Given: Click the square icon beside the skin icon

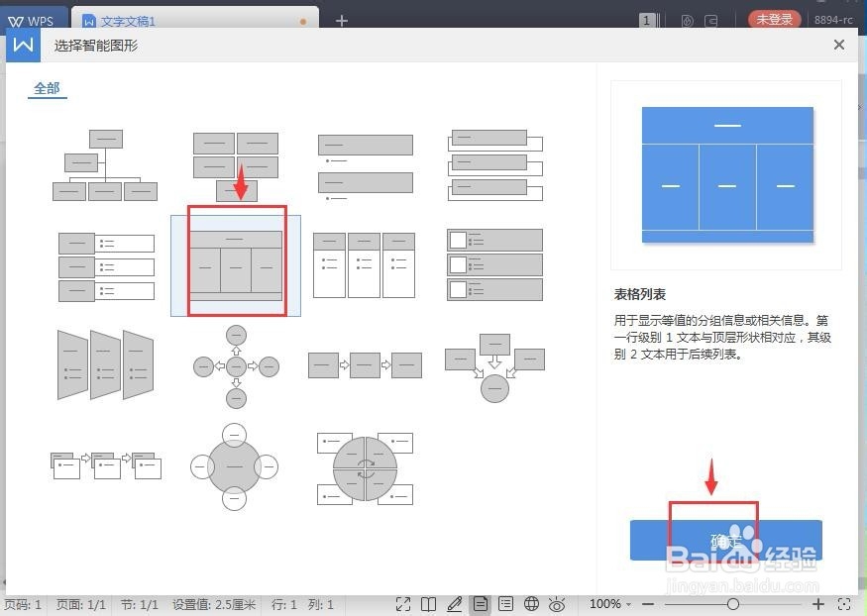Looking at the screenshot, I should point(711,21).
